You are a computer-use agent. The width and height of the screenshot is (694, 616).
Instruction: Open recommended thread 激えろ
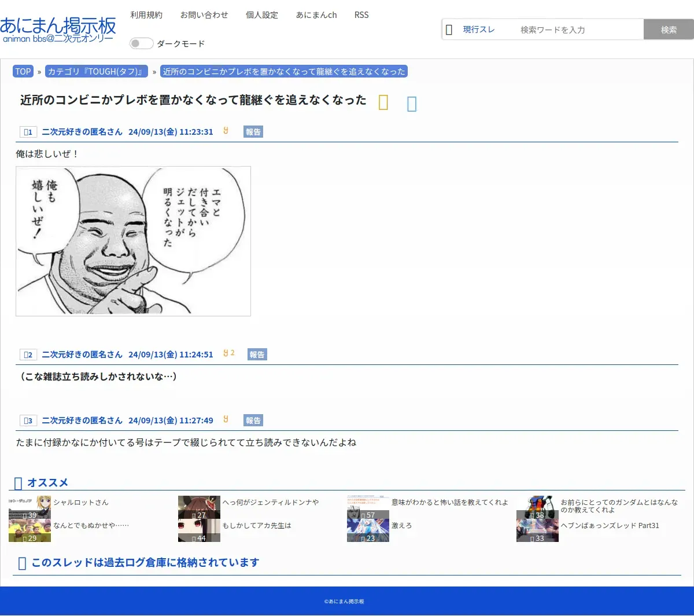pyautogui.click(x=402, y=526)
